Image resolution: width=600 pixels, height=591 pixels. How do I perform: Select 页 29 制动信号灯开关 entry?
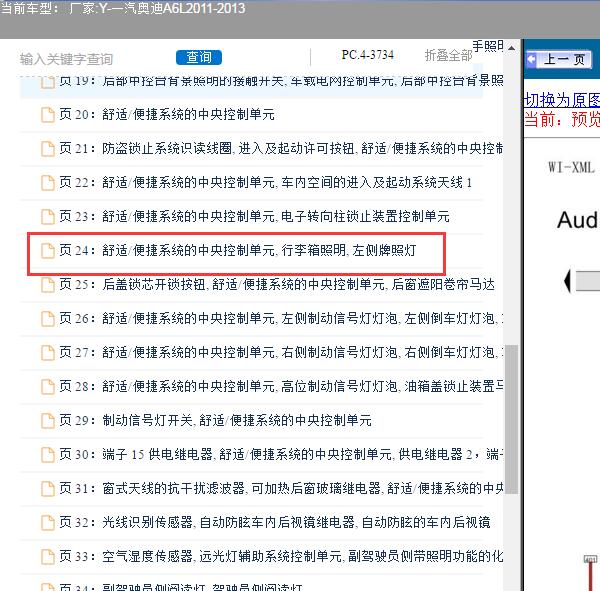[x=215, y=420]
